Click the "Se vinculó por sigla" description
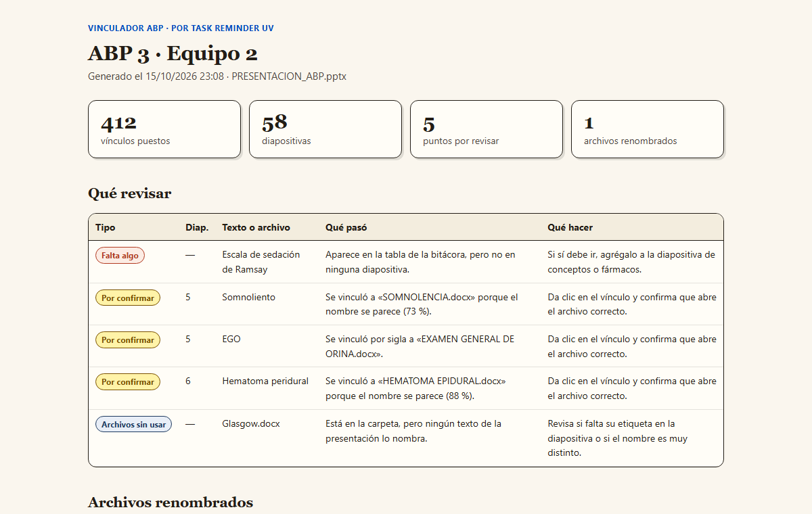The height and width of the screenshot is (514, 812). [420, 346]
